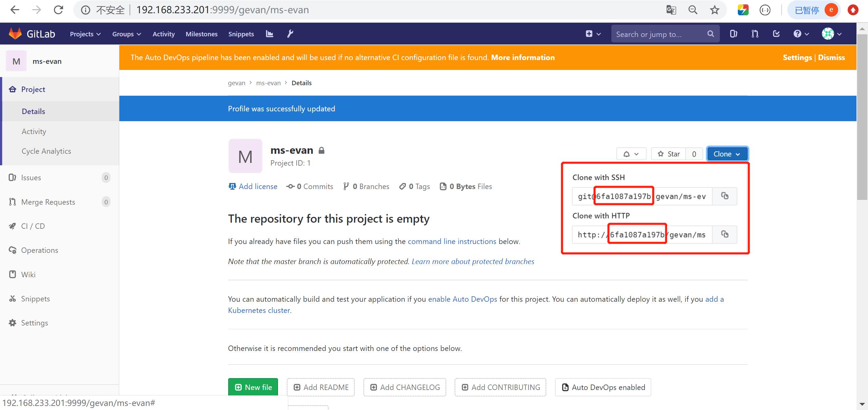
Task: Open the new item plus dropdown
Action: (x=593, y=34)
